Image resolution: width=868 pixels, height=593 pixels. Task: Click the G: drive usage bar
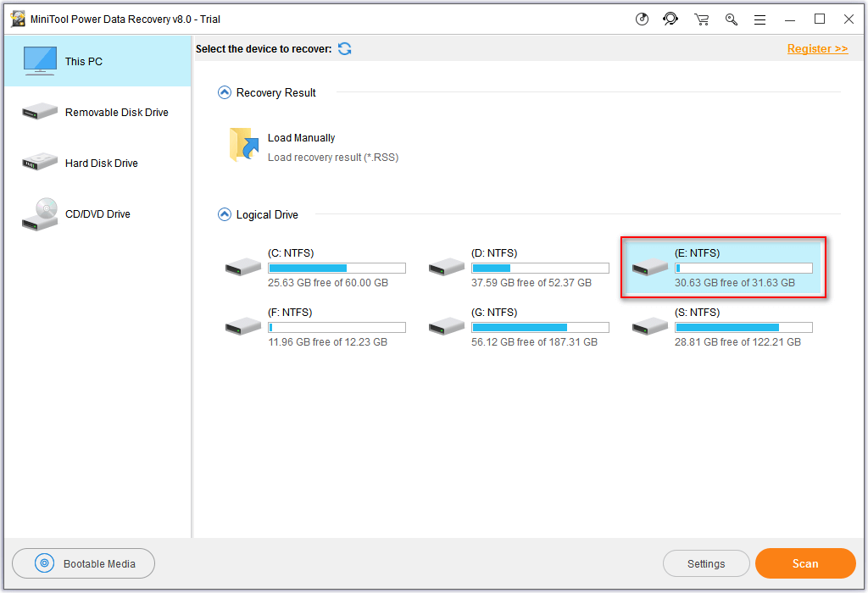click(540, 327)
